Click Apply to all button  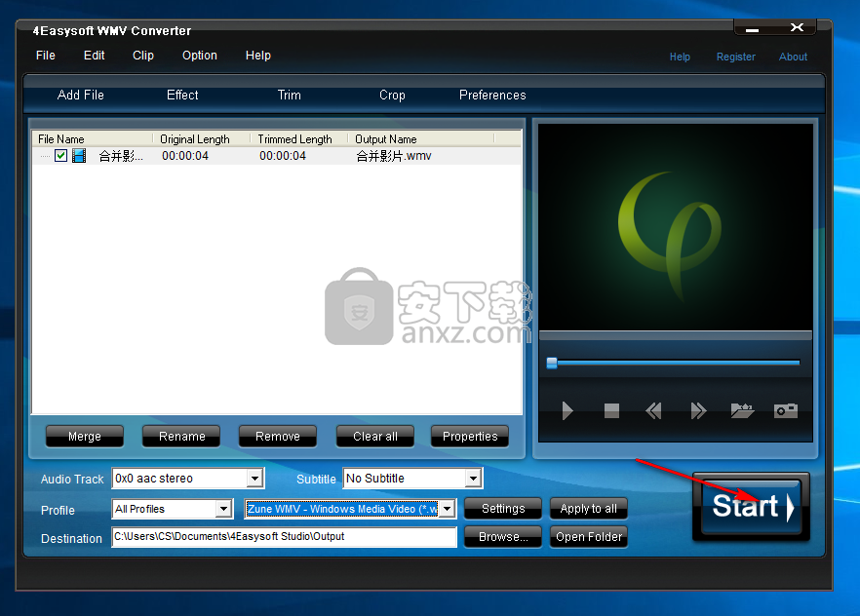click(x=589, y=509)
